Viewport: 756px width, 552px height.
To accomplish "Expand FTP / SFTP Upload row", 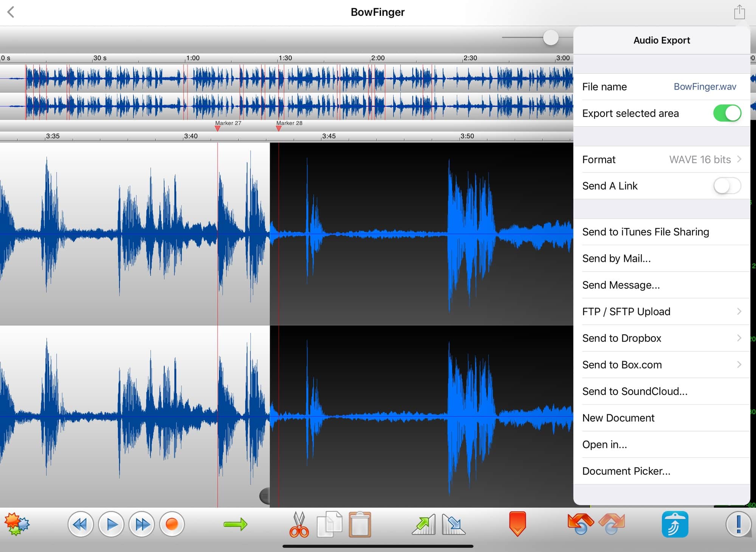I will [x=661, y=311].
